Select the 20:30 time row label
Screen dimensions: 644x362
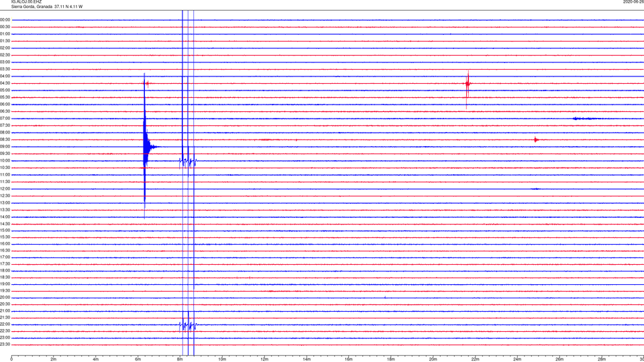point(5,304)
